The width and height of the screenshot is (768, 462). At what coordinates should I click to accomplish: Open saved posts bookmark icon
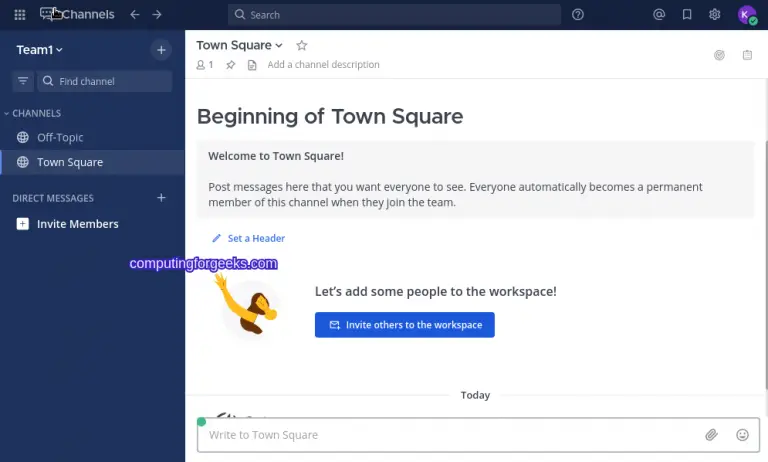(x=686, y=15)
